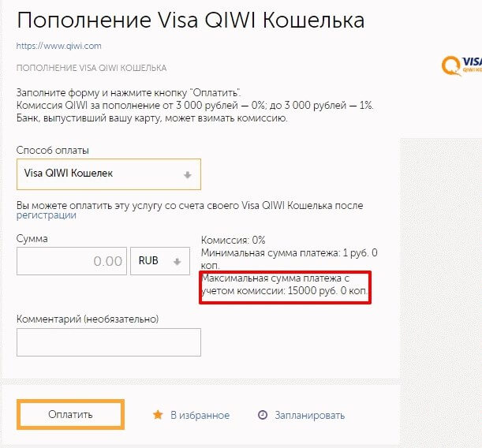Click the Минимальная сумма платежа text
This screenshot has width=482, height=448.
290,259
